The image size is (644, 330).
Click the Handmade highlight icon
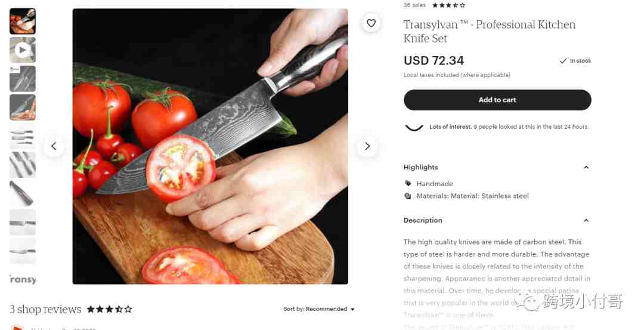pyautogui.click(x=408, y=183)
